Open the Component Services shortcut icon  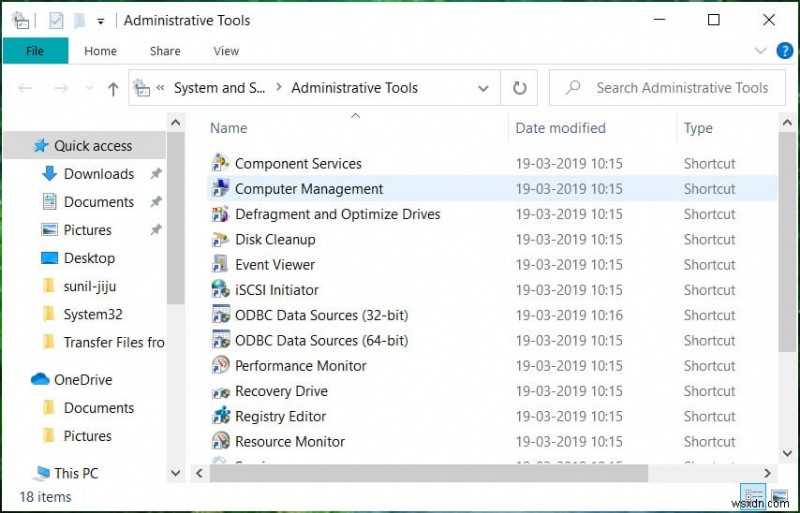tap(221, 163)
